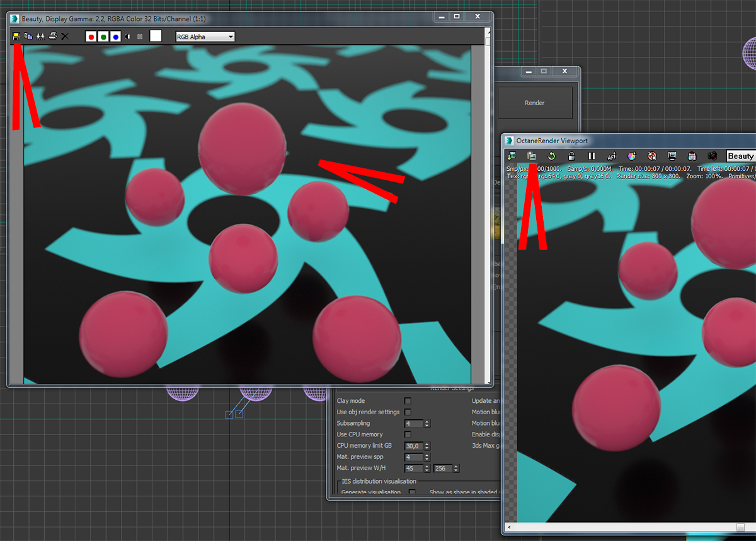Click the CPU memory limit GB field
Viewport: 756px width, 541px height.
click(415, 446)
